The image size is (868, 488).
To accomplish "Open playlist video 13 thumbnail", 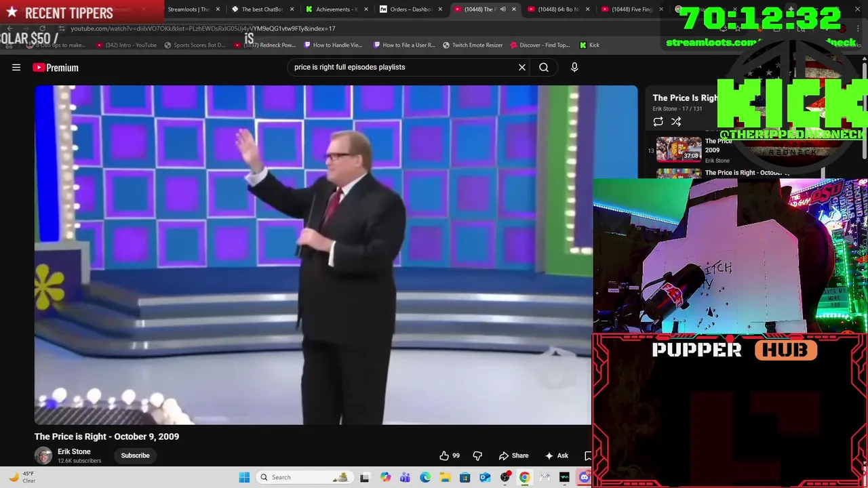I will 679,149.
